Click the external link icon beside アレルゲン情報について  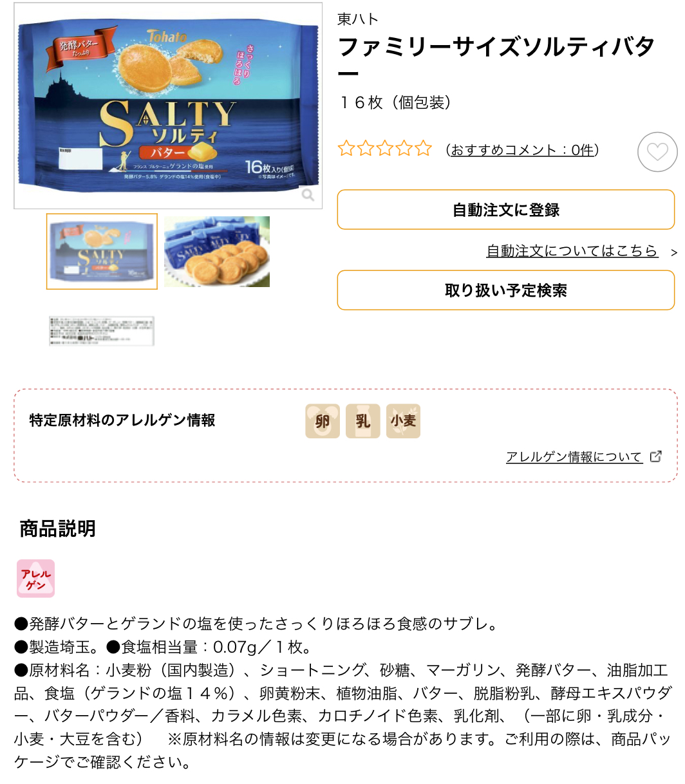click(x=656, y=456)
